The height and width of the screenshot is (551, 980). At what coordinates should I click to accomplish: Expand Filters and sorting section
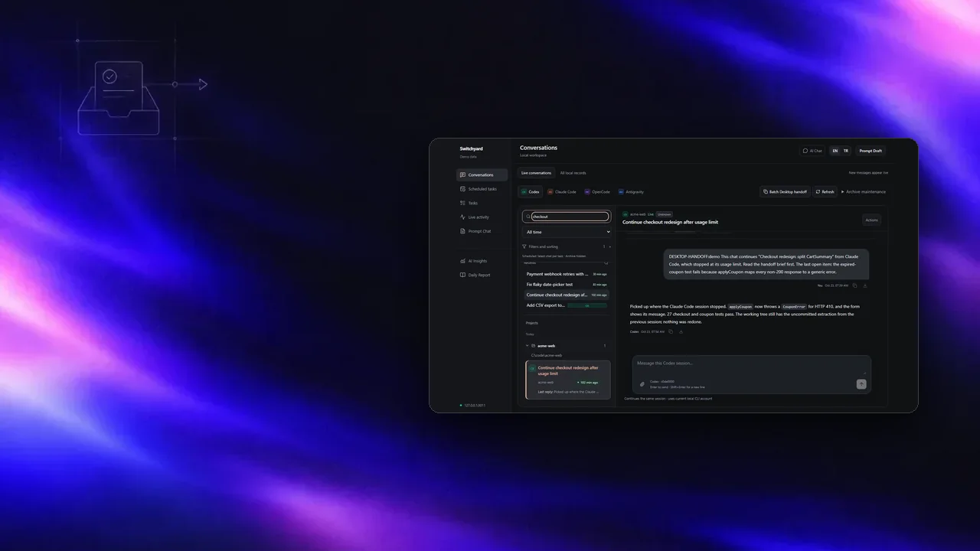(x=567, y=246)
